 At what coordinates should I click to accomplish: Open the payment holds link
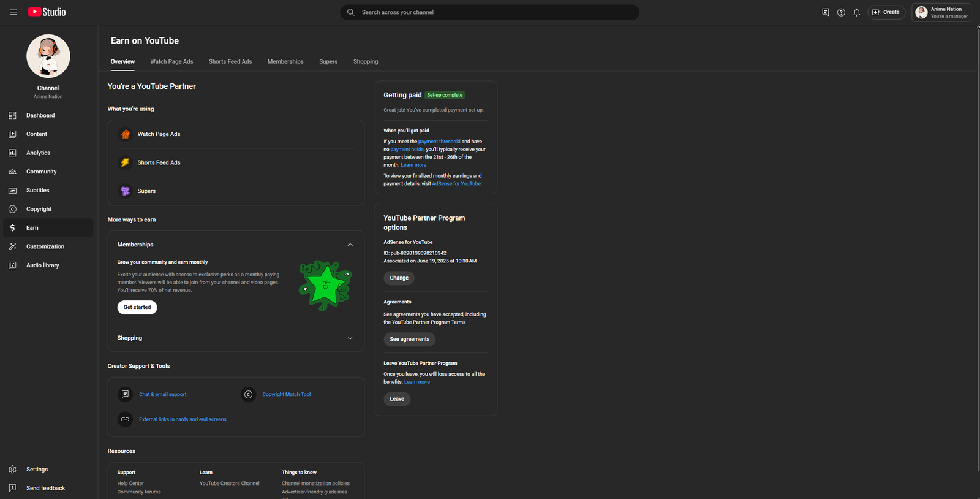407,150
